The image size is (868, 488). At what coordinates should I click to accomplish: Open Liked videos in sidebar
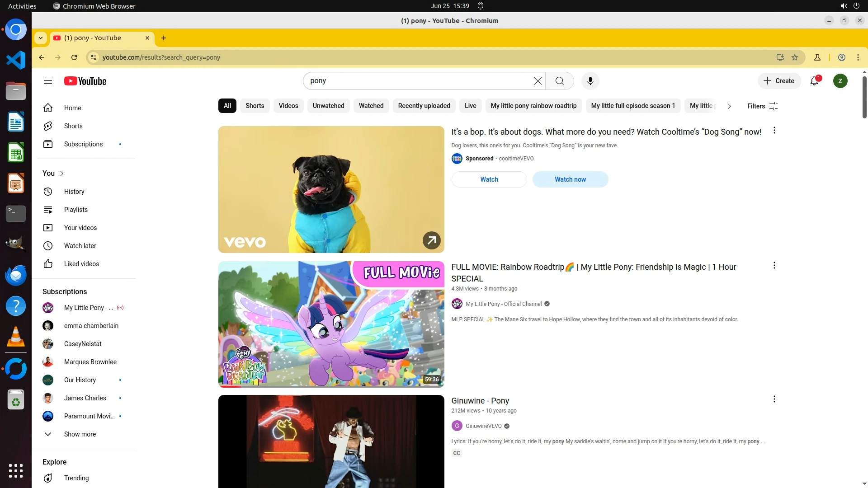pos(81,264)
